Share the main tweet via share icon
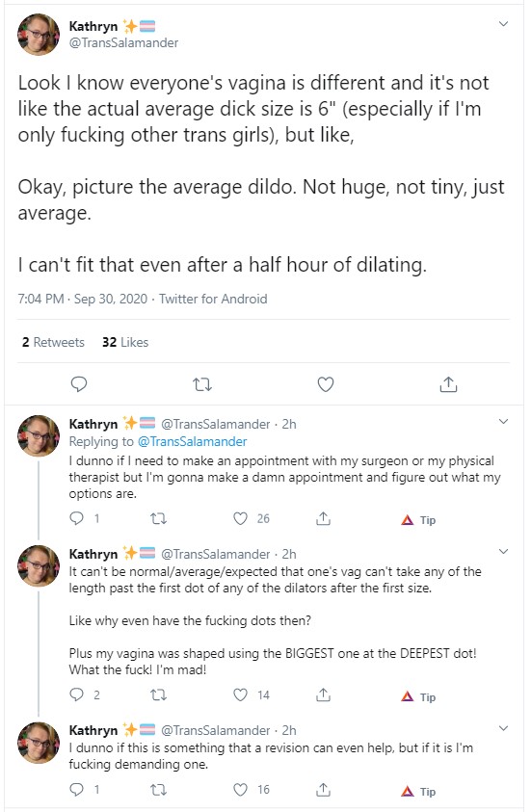 pyautogui.click(x=448, y=384)
